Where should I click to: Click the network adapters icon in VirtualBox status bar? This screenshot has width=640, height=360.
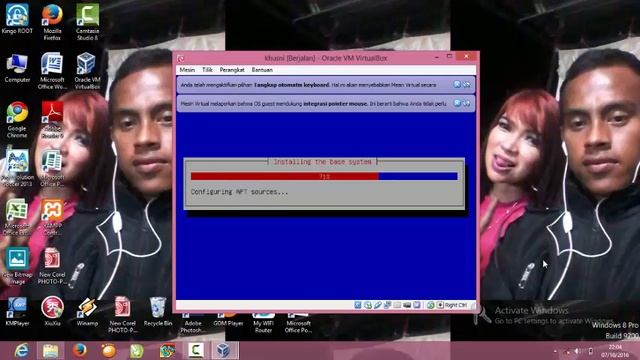click(x=387, y=305)
